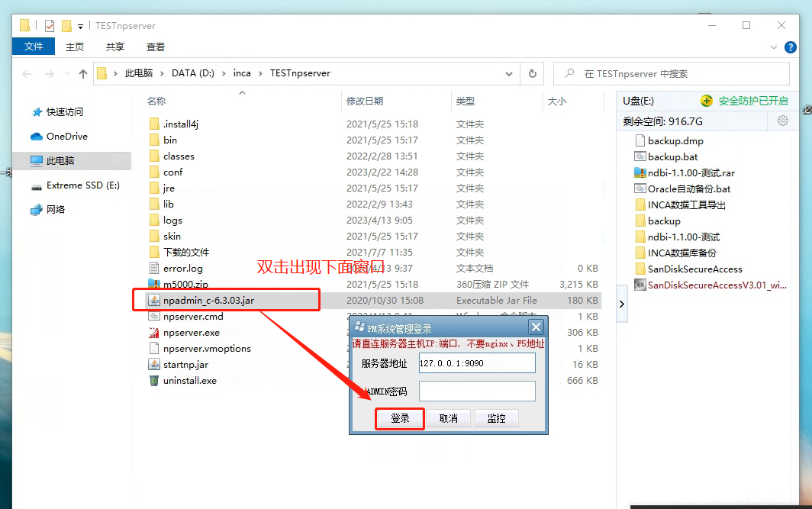Select the npserver.exe application icon
The image size is (812, 509).
click(154, 333)
